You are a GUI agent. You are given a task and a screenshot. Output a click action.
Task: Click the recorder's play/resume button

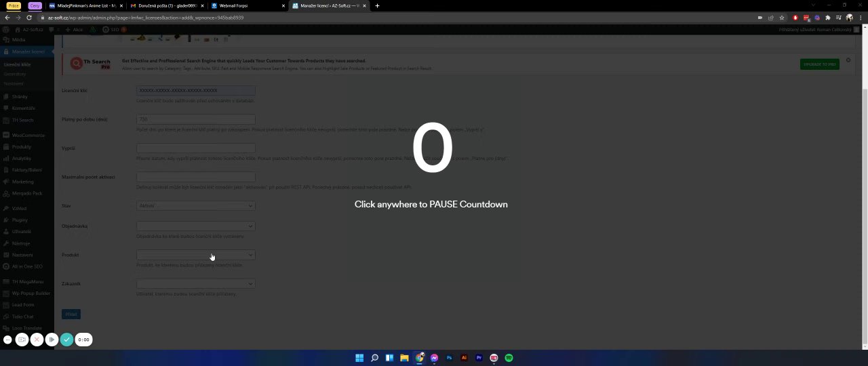tap(52, 340)
